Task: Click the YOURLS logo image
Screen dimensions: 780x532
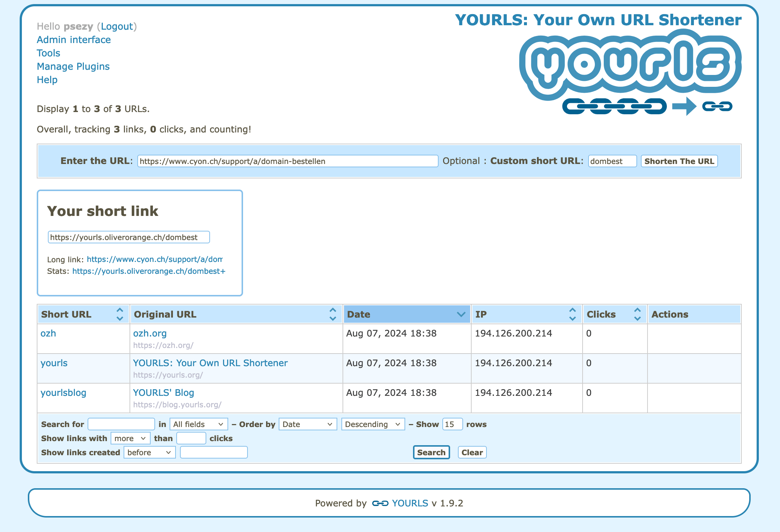Action: click(630, 73)
